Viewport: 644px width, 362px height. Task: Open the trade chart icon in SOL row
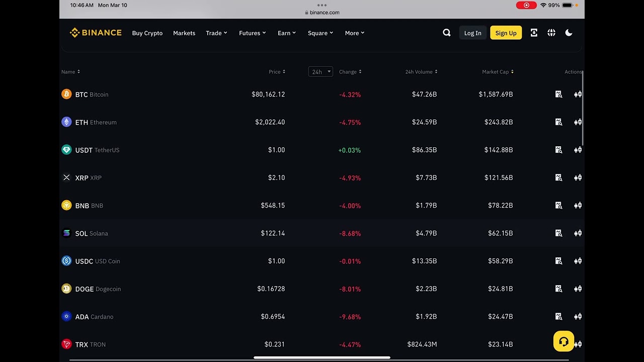point(578,233)
